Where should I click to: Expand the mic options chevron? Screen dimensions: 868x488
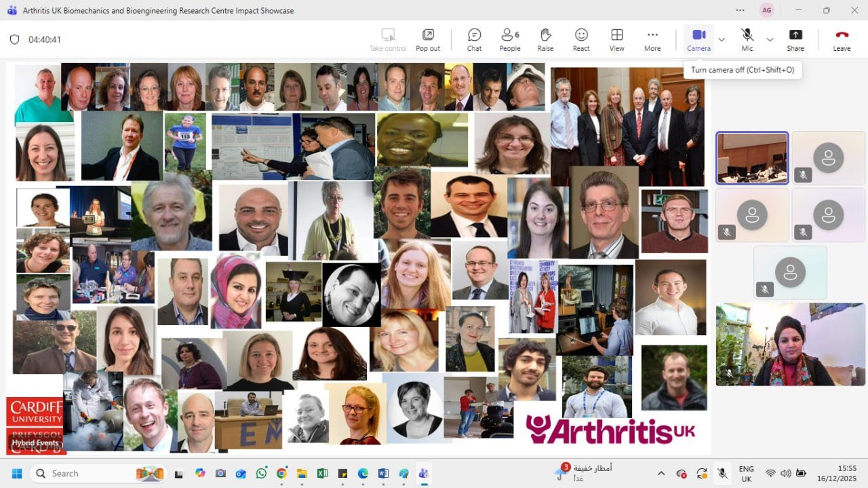coord(770,39)
